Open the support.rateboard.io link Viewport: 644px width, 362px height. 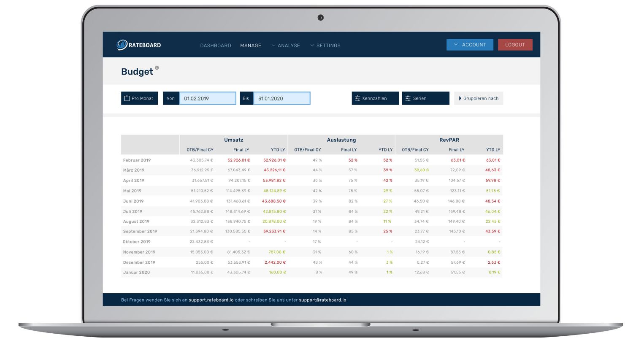pyautogui.click(x=211, y=300)
